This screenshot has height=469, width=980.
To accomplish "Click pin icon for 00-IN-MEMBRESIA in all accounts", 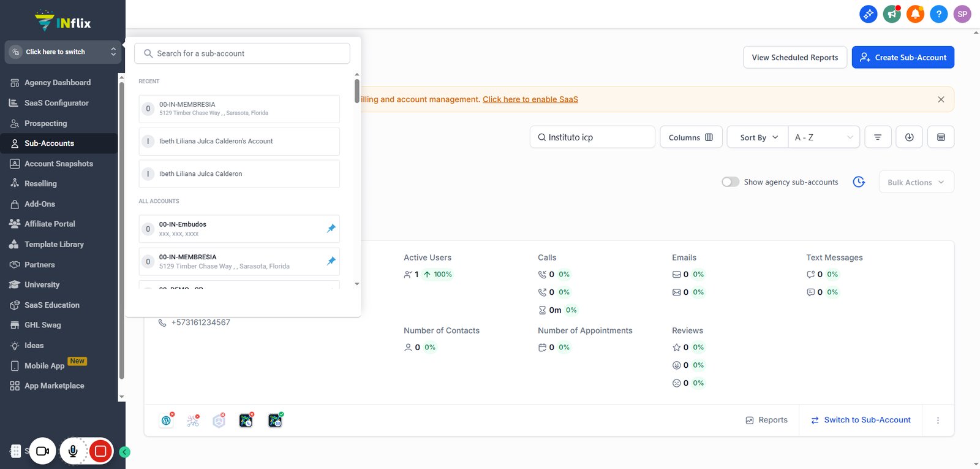I will coord(331,261).
